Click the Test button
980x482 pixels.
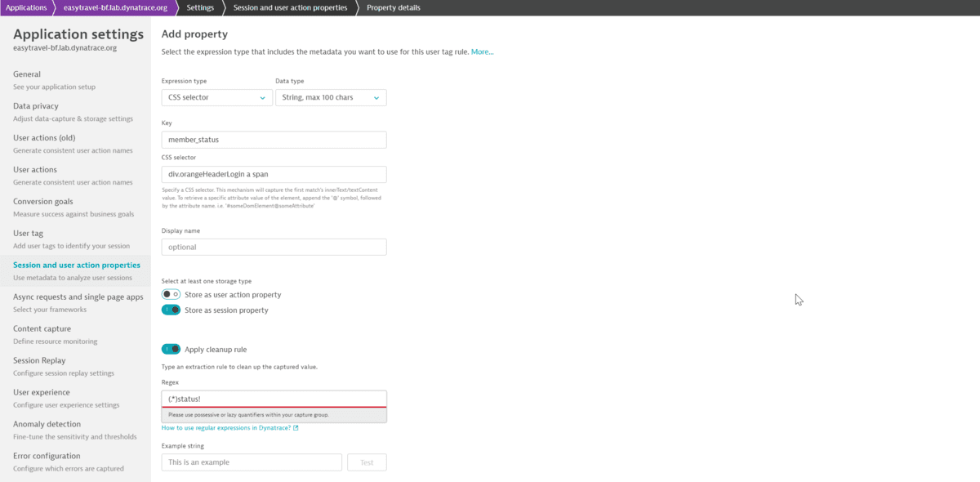tap(367, 462)
